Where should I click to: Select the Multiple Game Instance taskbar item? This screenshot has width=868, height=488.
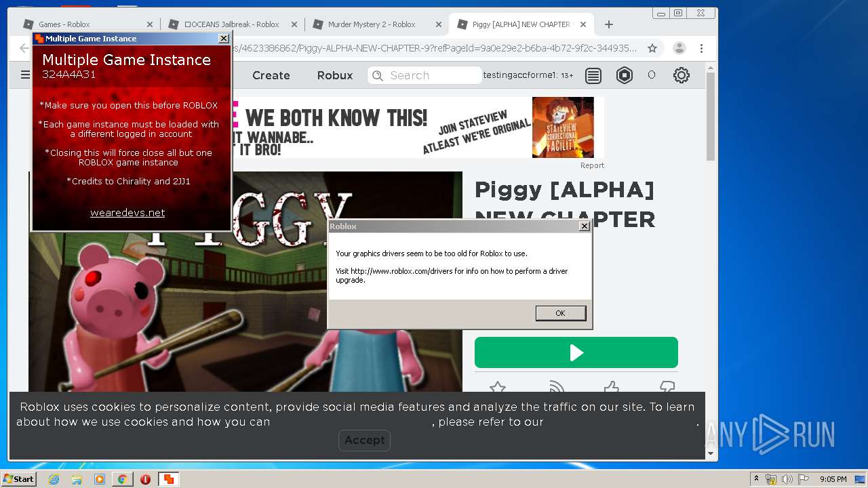tap(168, 479)
